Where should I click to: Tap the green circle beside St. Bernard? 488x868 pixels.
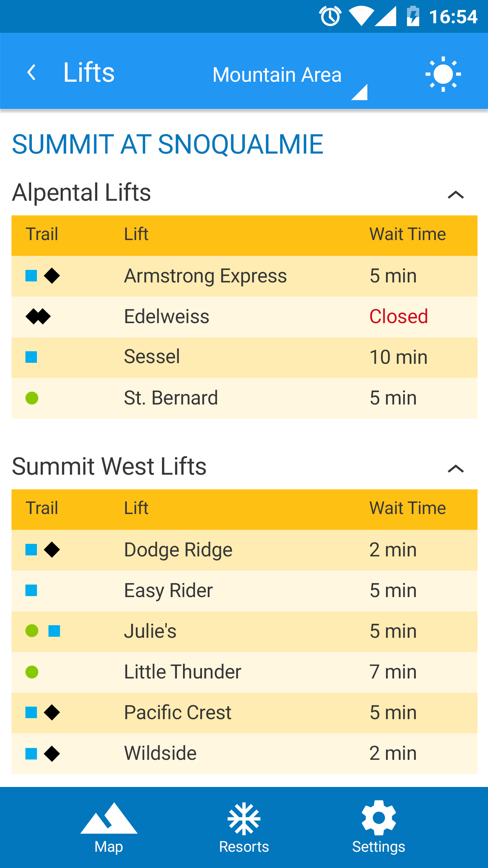pos(32,398)
